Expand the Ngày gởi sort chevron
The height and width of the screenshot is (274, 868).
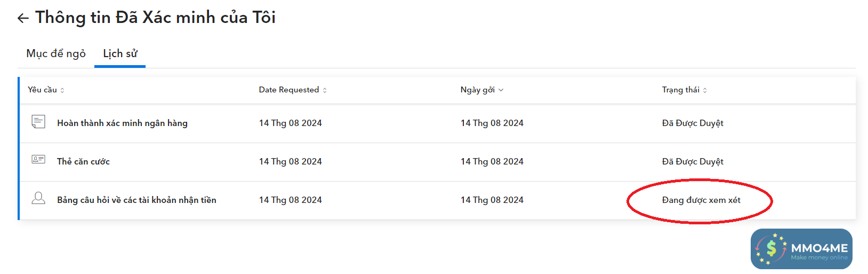click(501, 90)
